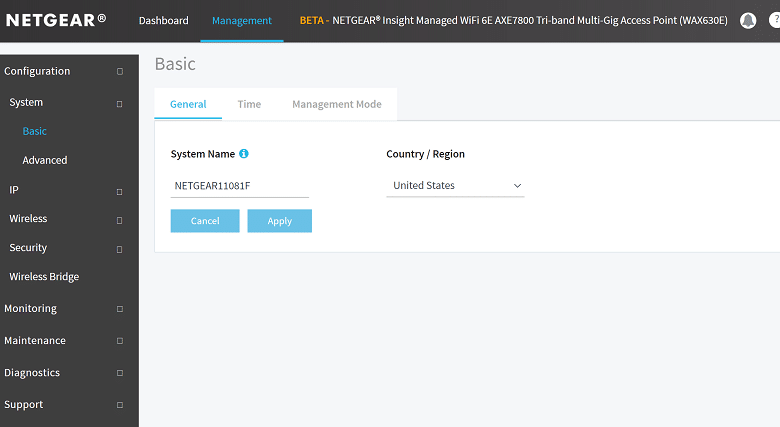The width and height of the screenshot is (780, 427).
Task: Open the Dashboard menu
Action: (x=164, y=20)
